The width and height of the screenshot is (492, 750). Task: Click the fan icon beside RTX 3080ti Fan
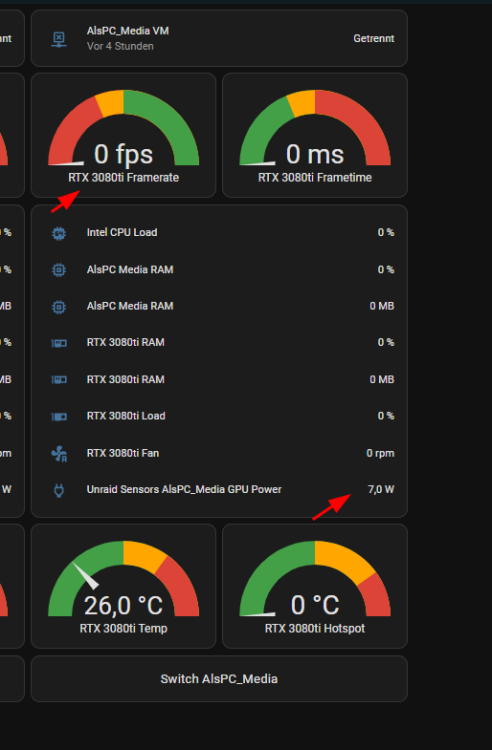[x=59, y=453]
